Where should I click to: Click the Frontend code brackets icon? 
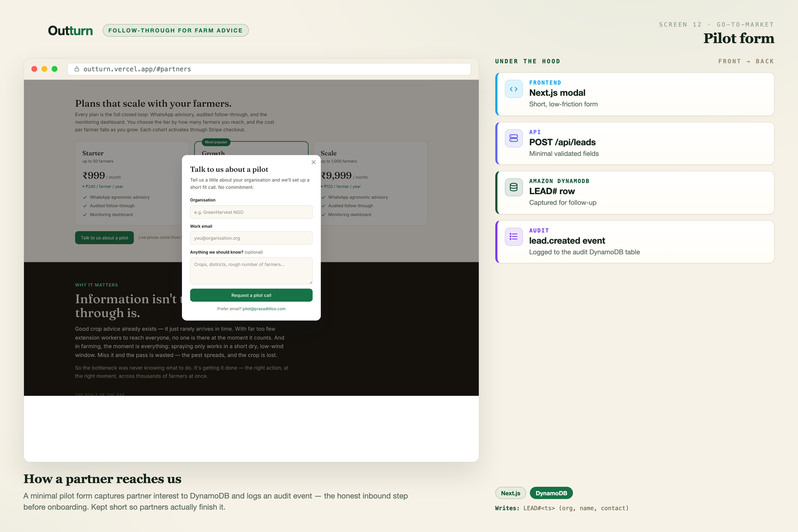[514, 89]
